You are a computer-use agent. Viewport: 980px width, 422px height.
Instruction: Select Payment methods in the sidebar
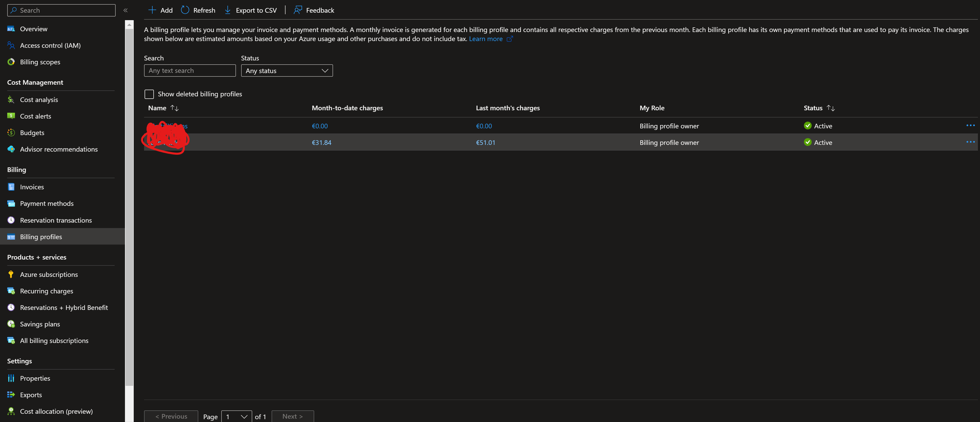46,203
